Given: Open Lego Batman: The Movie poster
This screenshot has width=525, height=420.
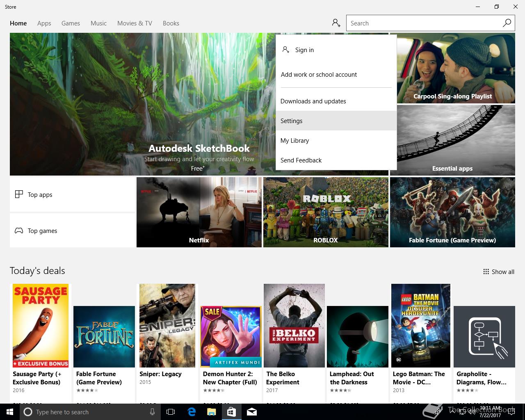Looking at the screenshot, I should [x=421, y=326].
